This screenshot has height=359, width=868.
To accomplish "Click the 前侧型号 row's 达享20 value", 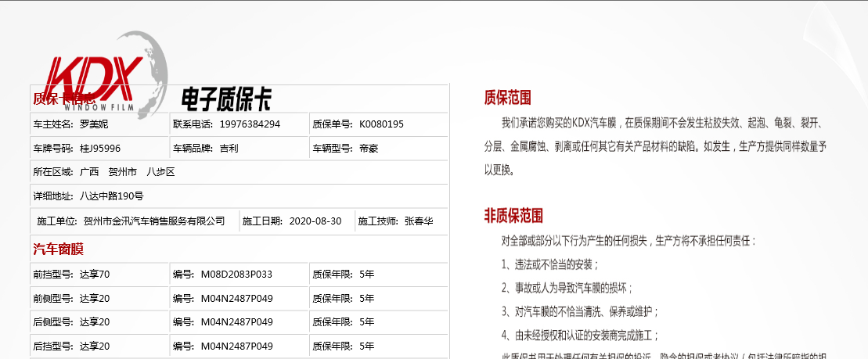I will 95,298.
